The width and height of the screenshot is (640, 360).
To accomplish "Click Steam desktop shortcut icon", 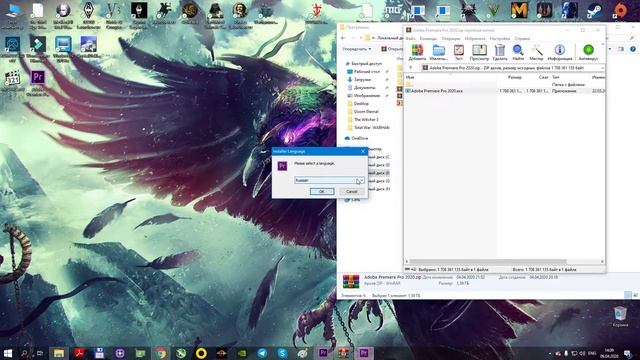I will [594, 11].
